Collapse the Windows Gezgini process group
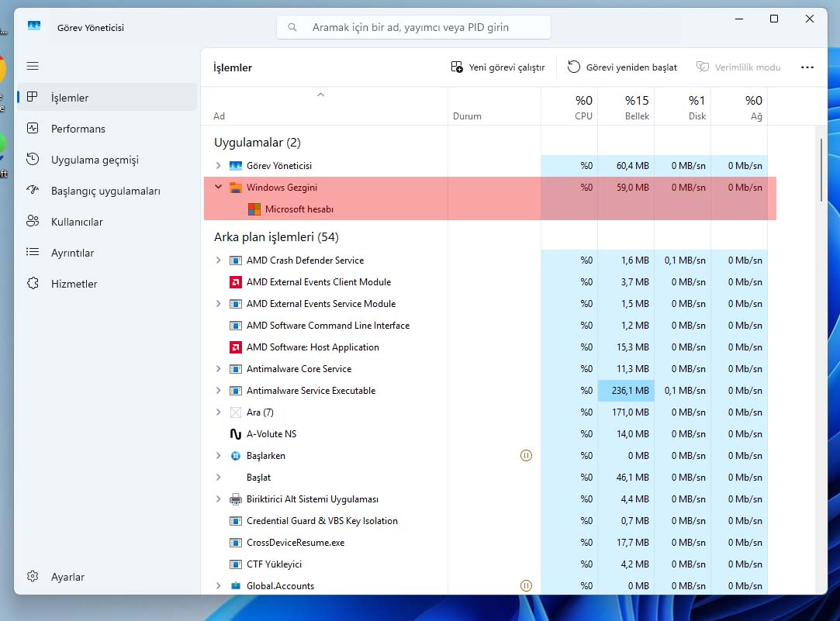The image size is (840, 621). click(x=218, y=187)
